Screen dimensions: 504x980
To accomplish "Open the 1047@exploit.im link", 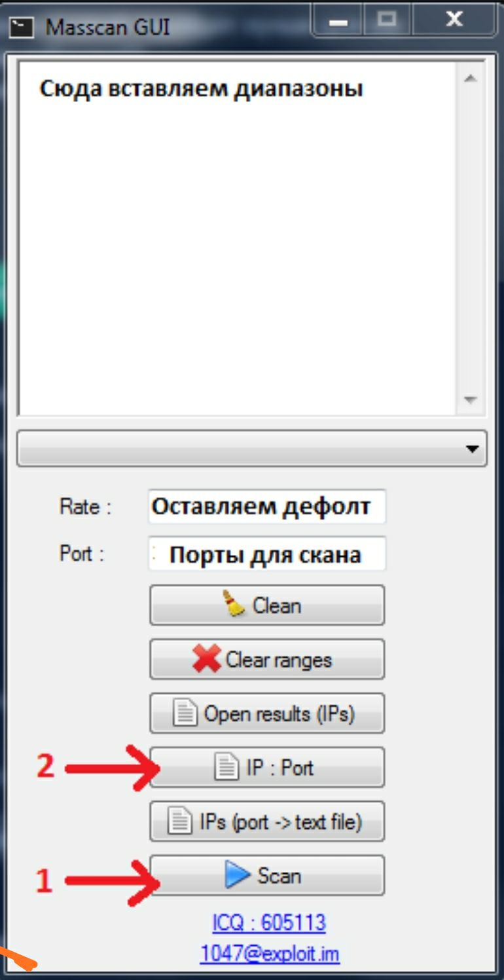I will (270, 954).
